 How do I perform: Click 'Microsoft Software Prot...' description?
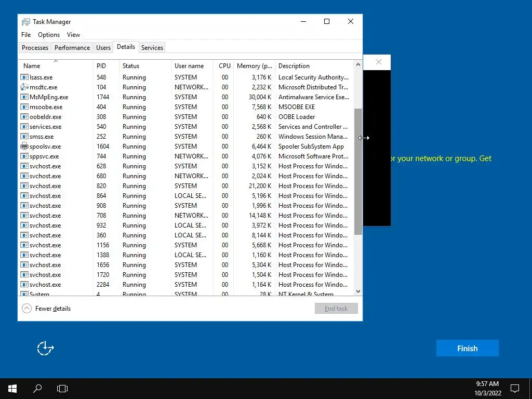[313, 156]
